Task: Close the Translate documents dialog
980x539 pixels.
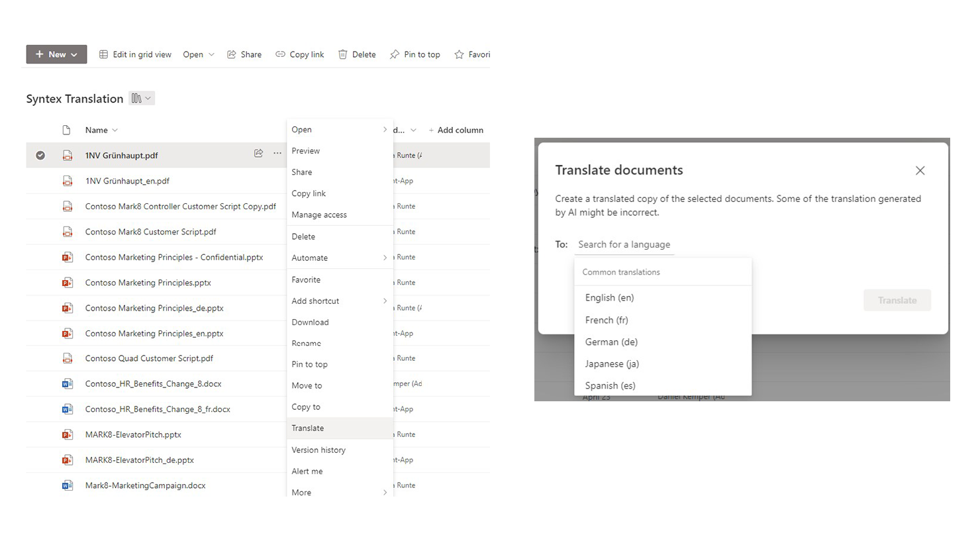Action: pos(920,170)
